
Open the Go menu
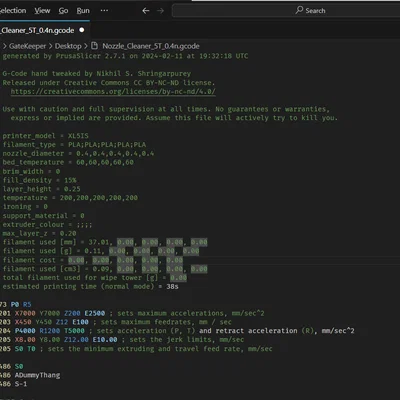63,11
